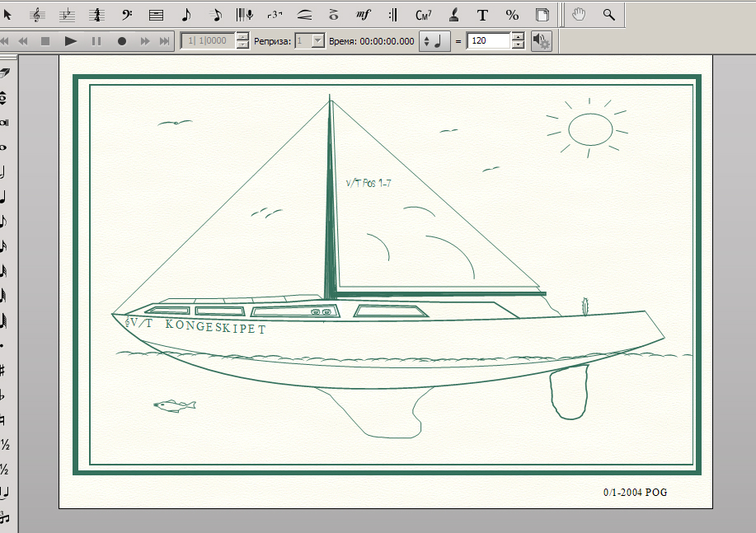Screen dimensions: 756x533
Task: Choose the Resize percent tool
Action: pos(512,14)
